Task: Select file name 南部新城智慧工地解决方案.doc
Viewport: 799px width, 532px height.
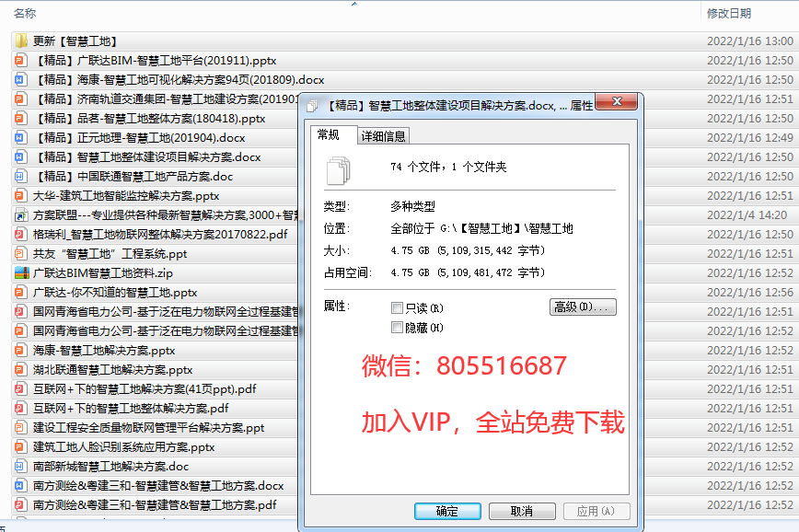Action: (111, 467)
